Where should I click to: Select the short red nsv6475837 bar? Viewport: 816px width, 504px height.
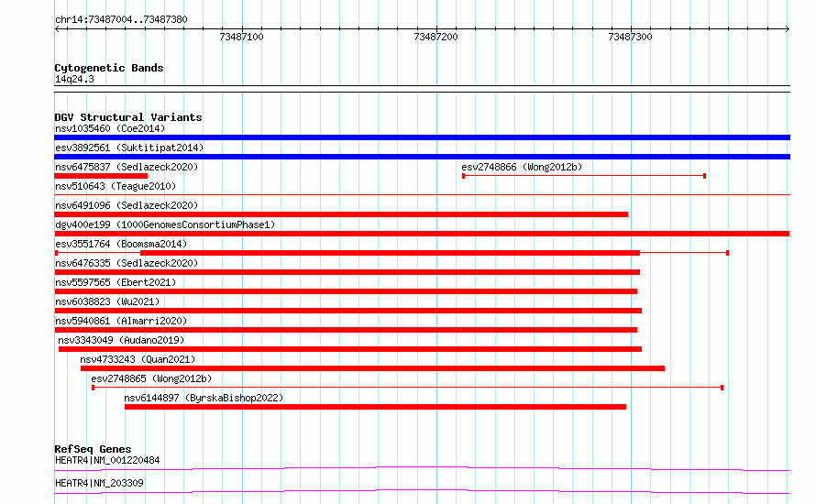pos(101,176)
